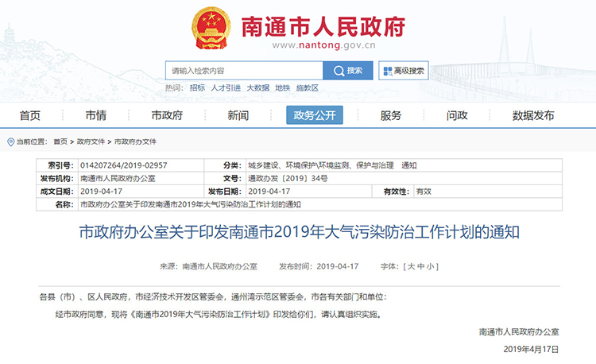Viewport: 596px width, 364px height.
Task: Open 高级搜索 advanced search
Action: [x=403, y=71]
